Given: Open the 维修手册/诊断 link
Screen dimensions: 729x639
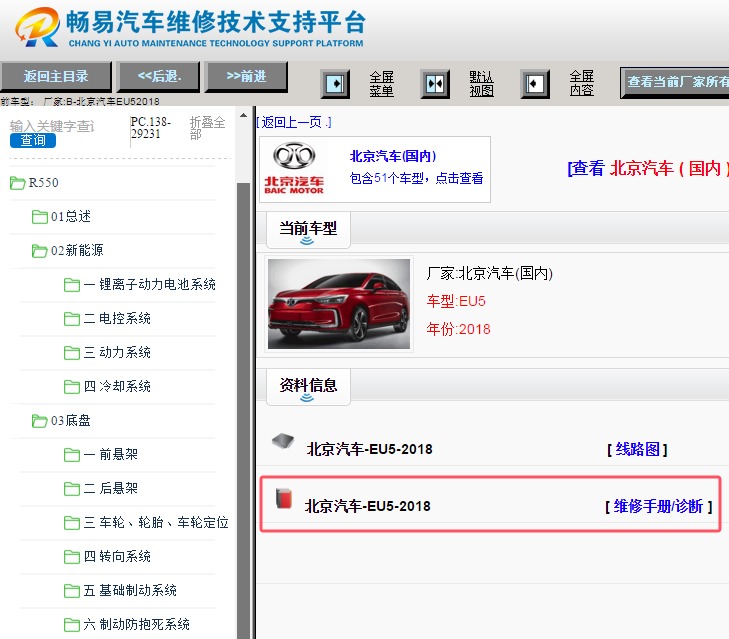Looking at the screenshot, I should (658, 506).
